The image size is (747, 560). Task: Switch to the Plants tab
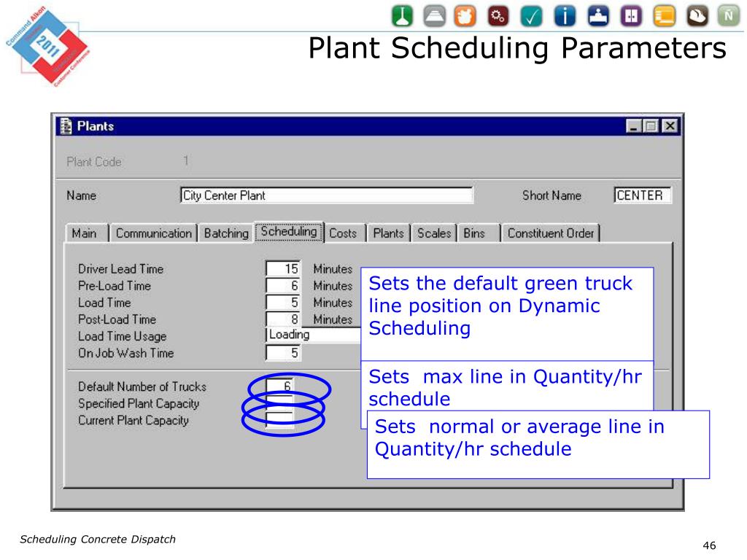pos(388,233)
